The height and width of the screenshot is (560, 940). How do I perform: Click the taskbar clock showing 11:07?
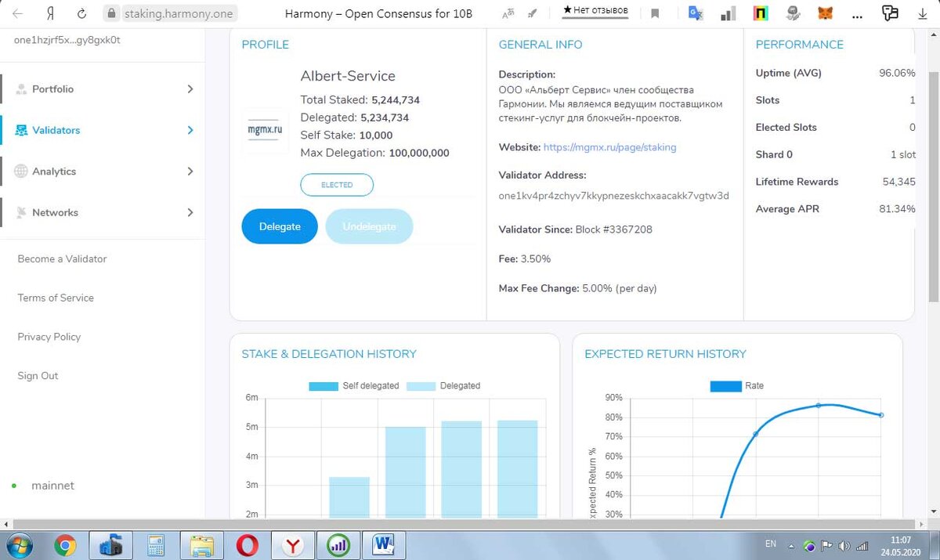point(901,540)
